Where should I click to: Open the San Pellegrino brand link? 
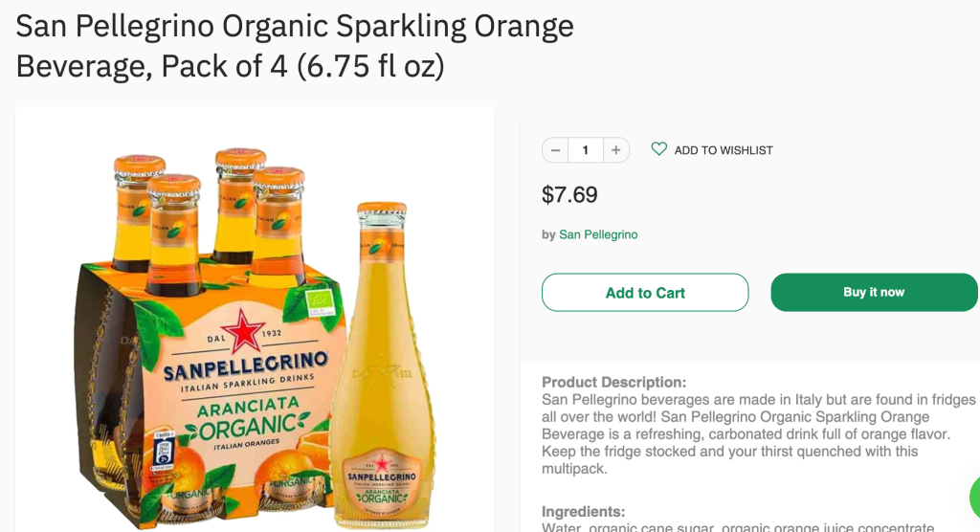pos(598,234)
